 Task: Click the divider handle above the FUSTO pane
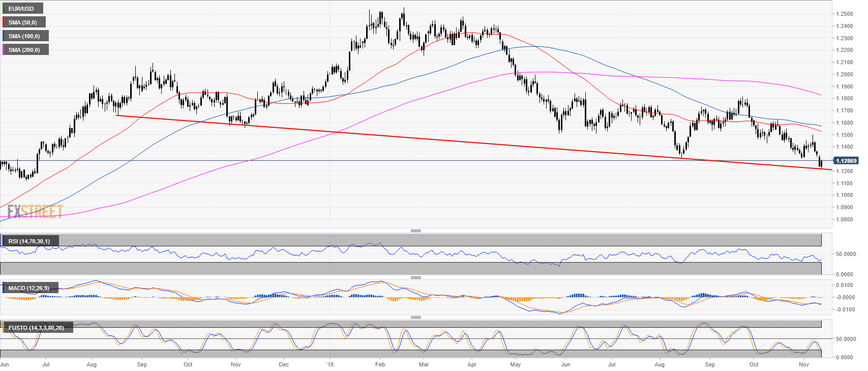click(x=415, y=317)
